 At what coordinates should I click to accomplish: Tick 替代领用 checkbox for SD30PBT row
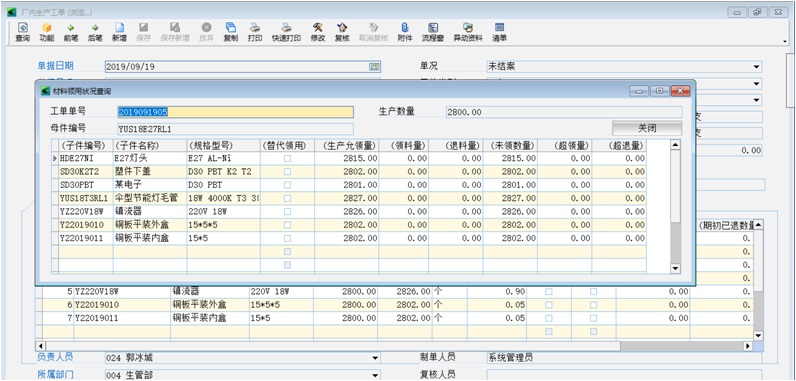(x=287, y=185)
